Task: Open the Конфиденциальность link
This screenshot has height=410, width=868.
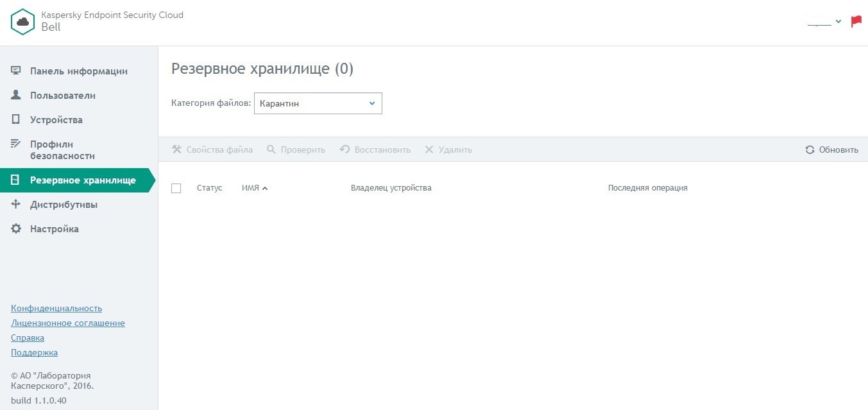Action: [x=56, y=309]
